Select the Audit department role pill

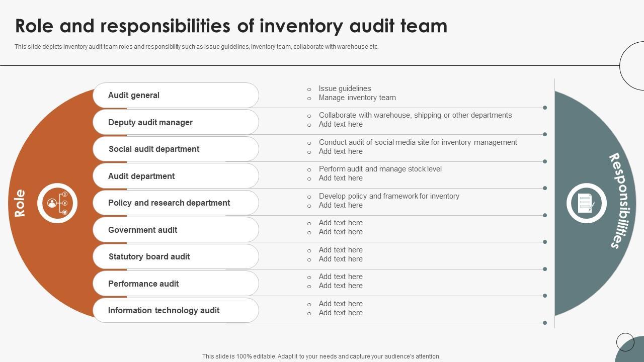(176, 176)
